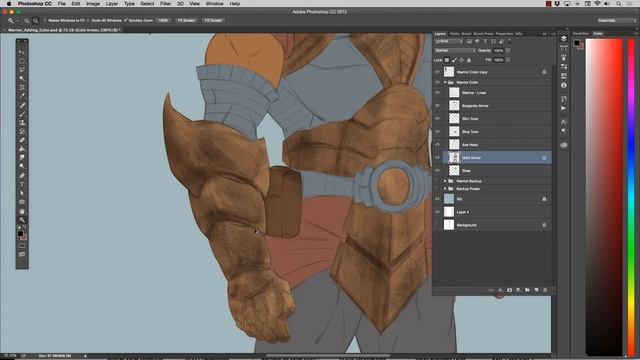Toggle Scrubby Zoom checkbox
This screenshot has height=360, width=640.
pyautogui.click(x=126, y=20)
